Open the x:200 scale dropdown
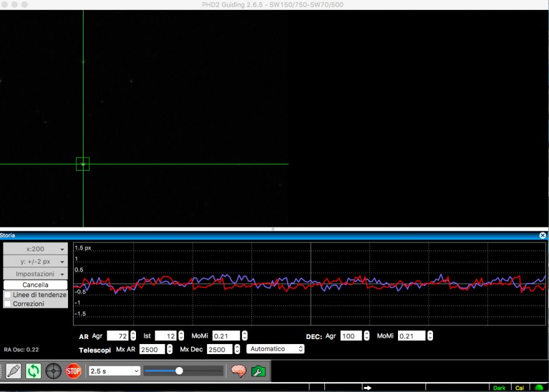549x392 pixels. pos(36,249)
